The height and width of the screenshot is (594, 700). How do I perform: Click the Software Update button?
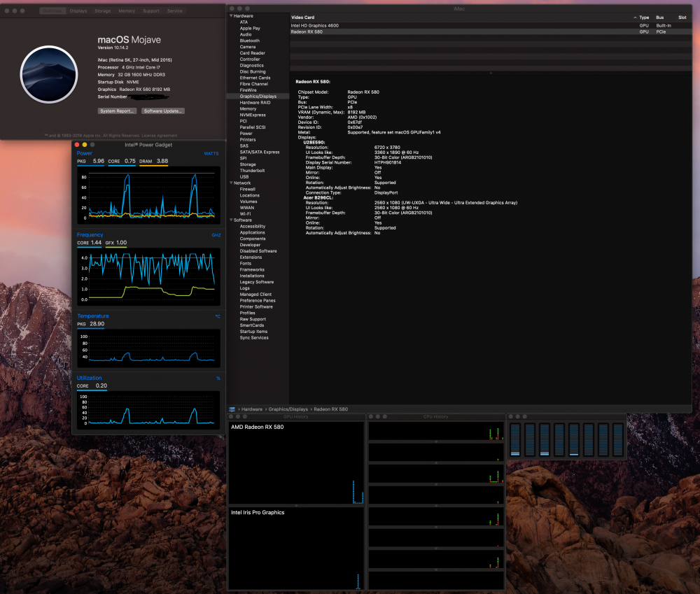point(163,111)
